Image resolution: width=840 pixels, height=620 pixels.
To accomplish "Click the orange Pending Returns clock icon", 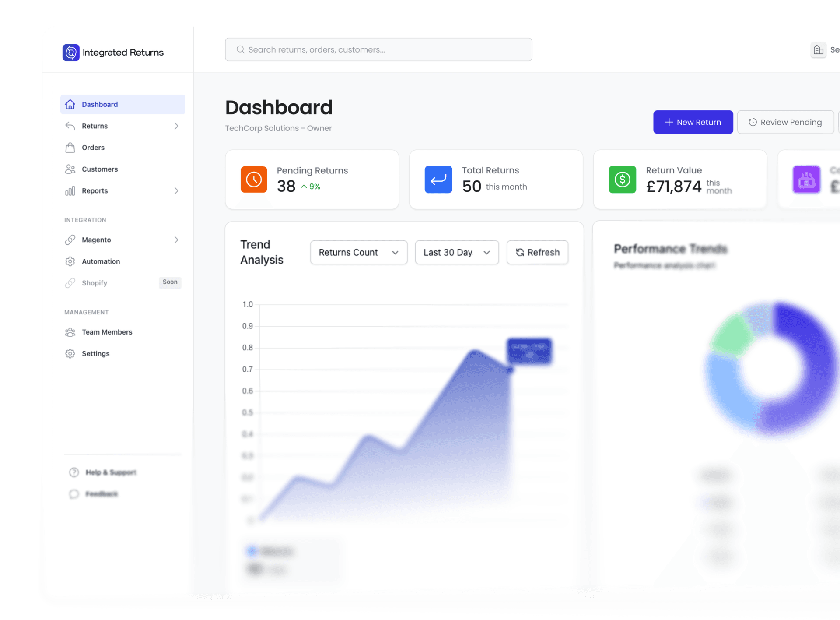I will 254,180.
